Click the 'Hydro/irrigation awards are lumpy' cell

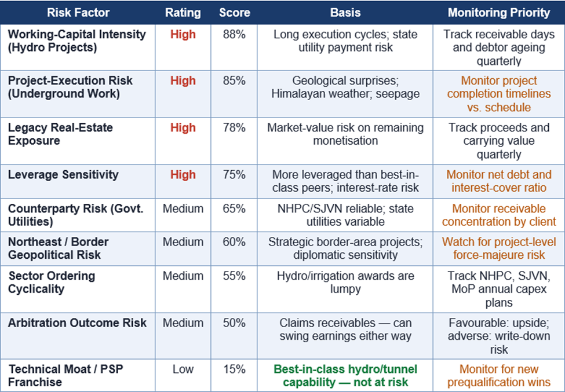(x=345, y=282)
